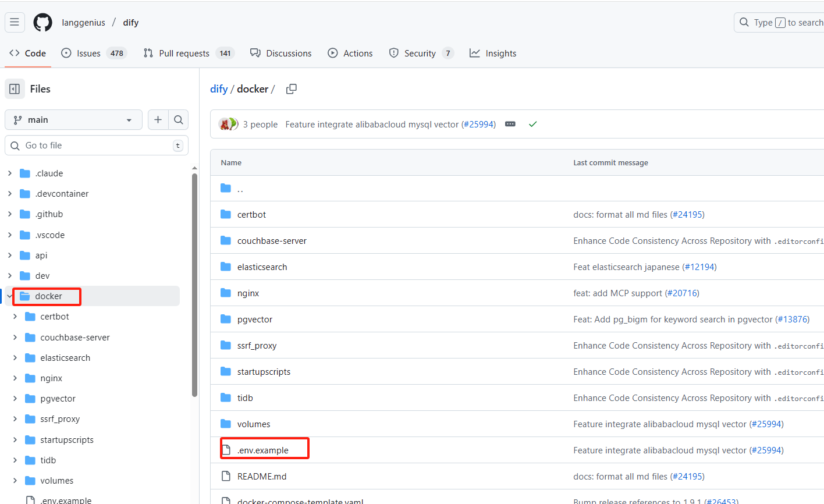Open the Insights tab
The image size is (824, 504).
tap(493, 53)
